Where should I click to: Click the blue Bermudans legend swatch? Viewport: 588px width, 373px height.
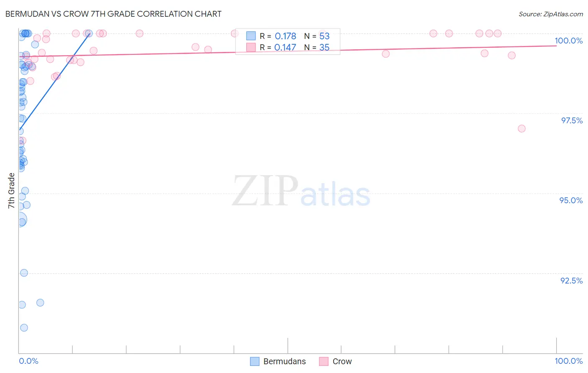click(x=255, y=361)
